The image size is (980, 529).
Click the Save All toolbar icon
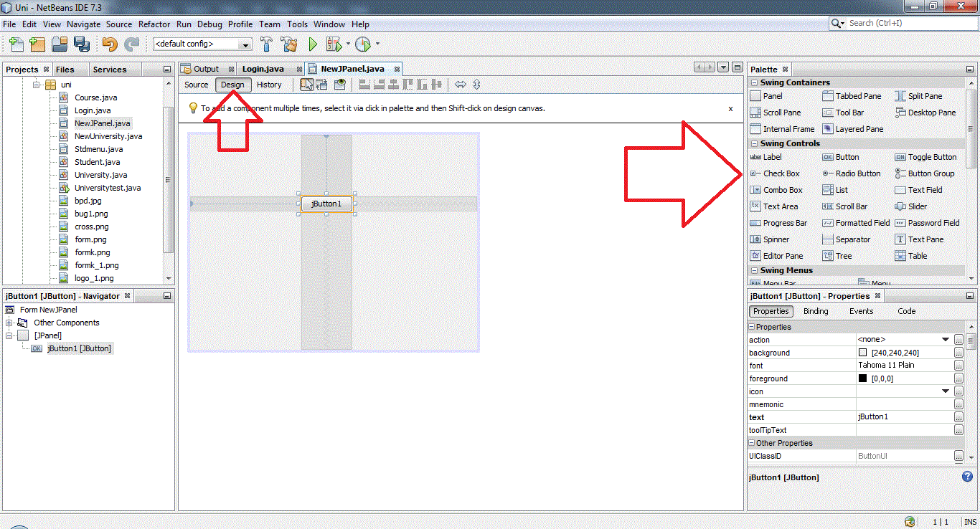pyautogui.click(x=81, y=44)
